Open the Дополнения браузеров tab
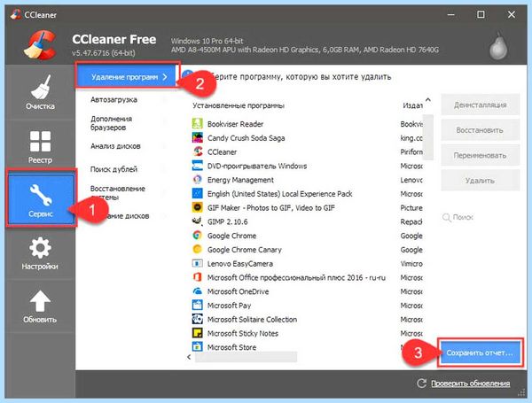This screenshot has width=532, height=403. click(x=112, y=123)
